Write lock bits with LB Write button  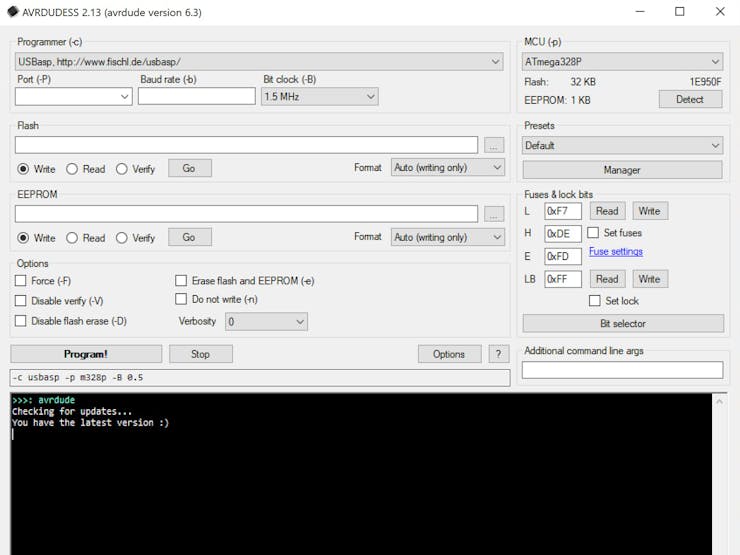(x=650, y=279)
